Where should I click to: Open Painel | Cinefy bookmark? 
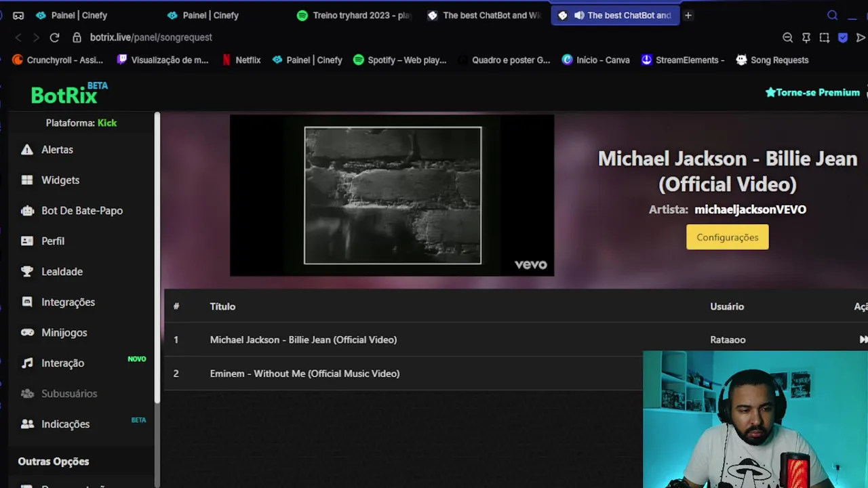point(307,60)
